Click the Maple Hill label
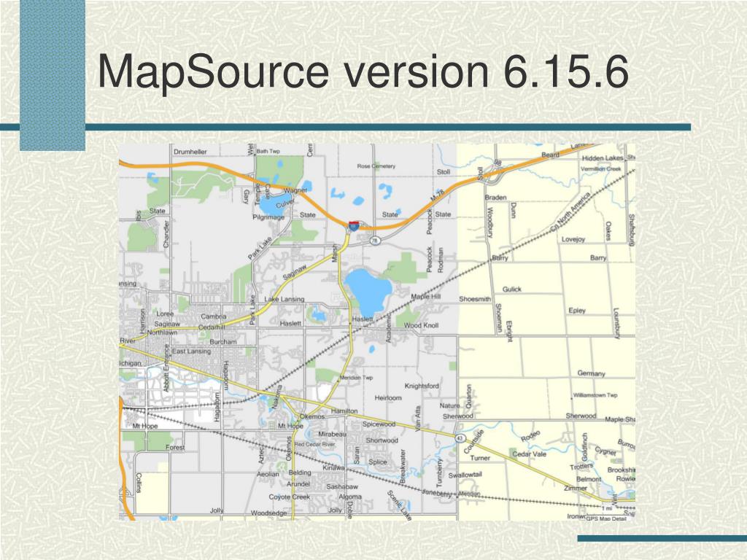Image resolution: width=747 pixels, height=560 pixels. pyautogui.click(x=426, y=296)
